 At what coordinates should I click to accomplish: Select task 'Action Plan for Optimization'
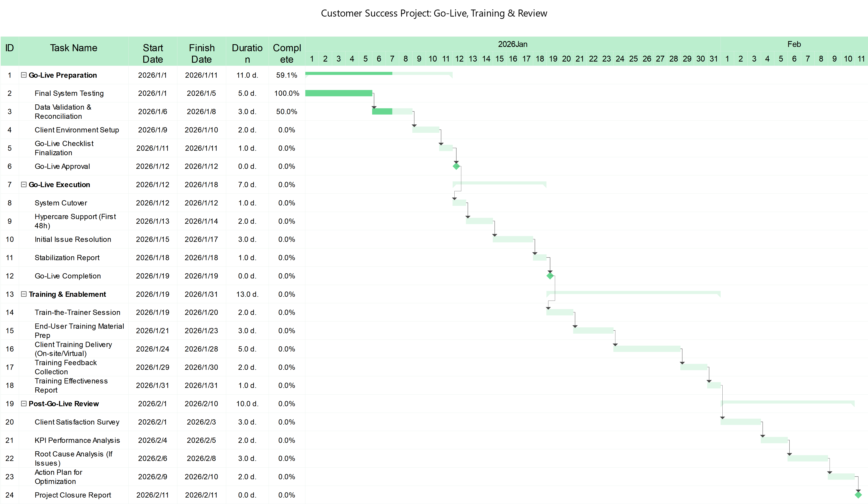[x=58, y=477]
